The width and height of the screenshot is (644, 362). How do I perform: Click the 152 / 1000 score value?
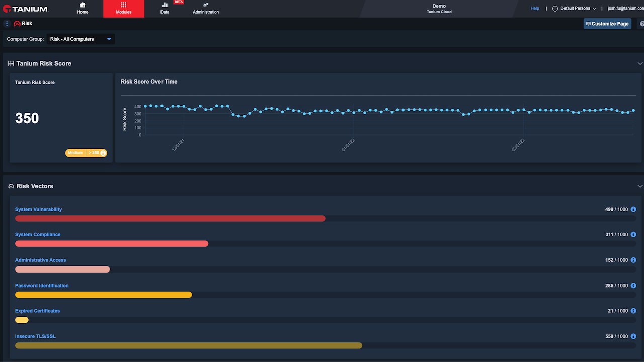pyautogui.click(x=617, y=260)
